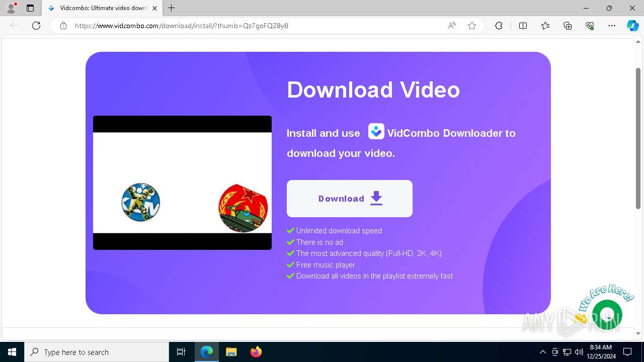Click the scrollbar down arrow
Screen dimensions: 644x362
tap(638, 333)
